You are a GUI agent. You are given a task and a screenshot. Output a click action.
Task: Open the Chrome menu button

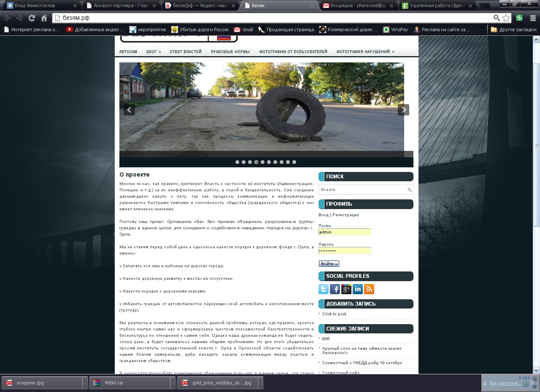pos(533,18)
